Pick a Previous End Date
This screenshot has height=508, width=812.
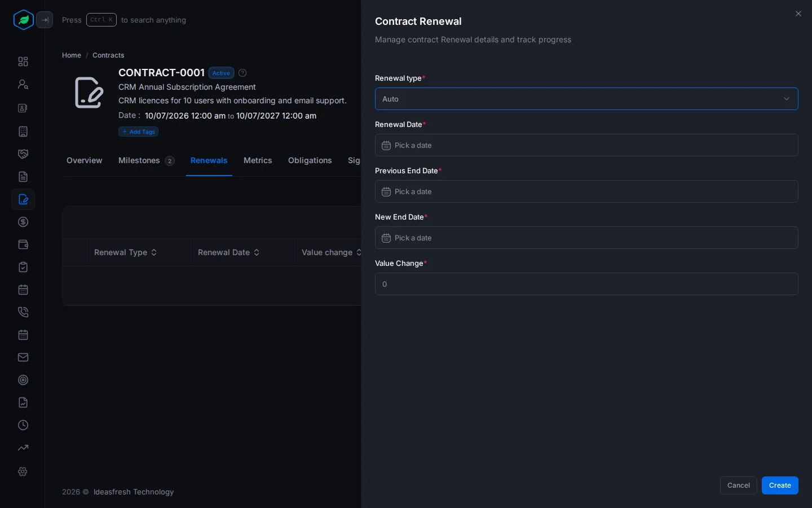[x=586, y=191]
